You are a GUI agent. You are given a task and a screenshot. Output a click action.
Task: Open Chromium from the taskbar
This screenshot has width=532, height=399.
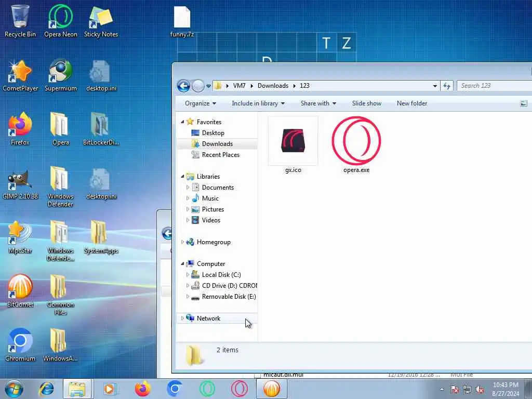tap(175, 389)
